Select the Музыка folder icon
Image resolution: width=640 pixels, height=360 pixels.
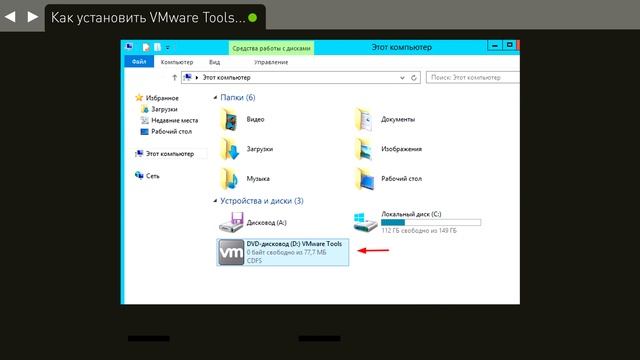[x=229, y=179]
